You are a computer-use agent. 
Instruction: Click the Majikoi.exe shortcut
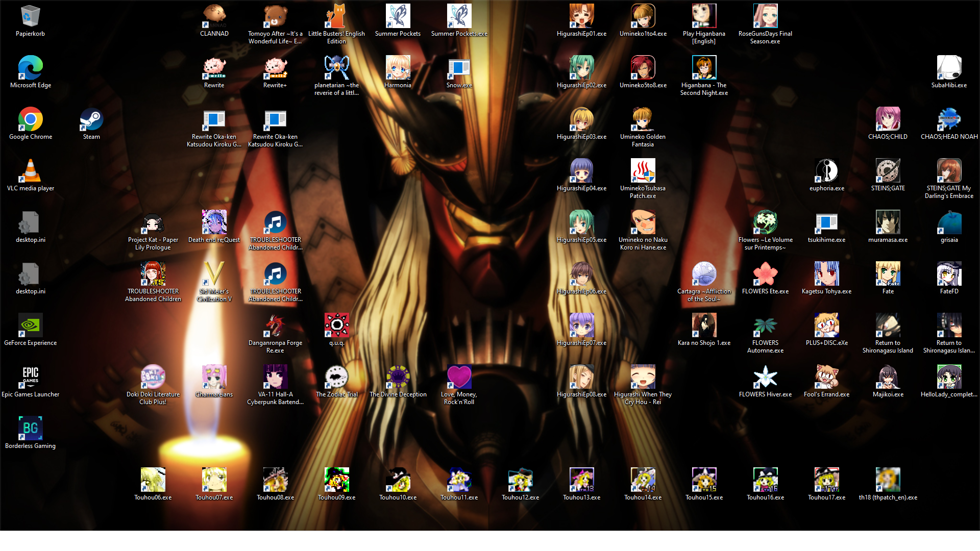tap(888, 377)
